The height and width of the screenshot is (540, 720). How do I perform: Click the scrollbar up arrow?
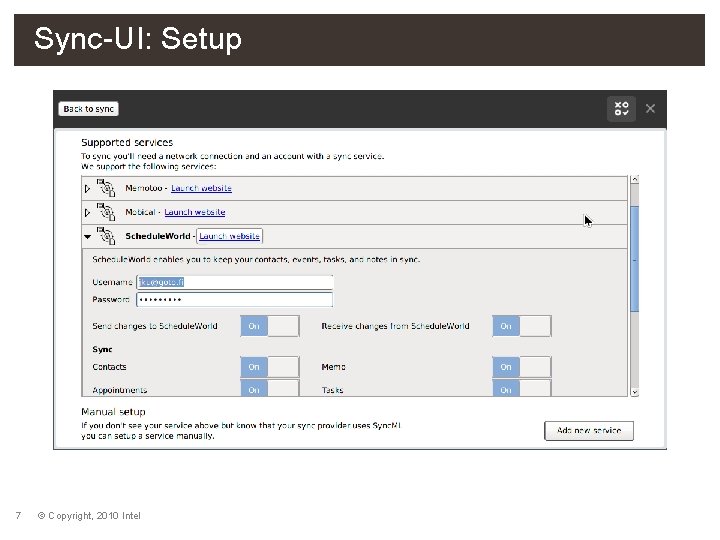pos(635,180)
